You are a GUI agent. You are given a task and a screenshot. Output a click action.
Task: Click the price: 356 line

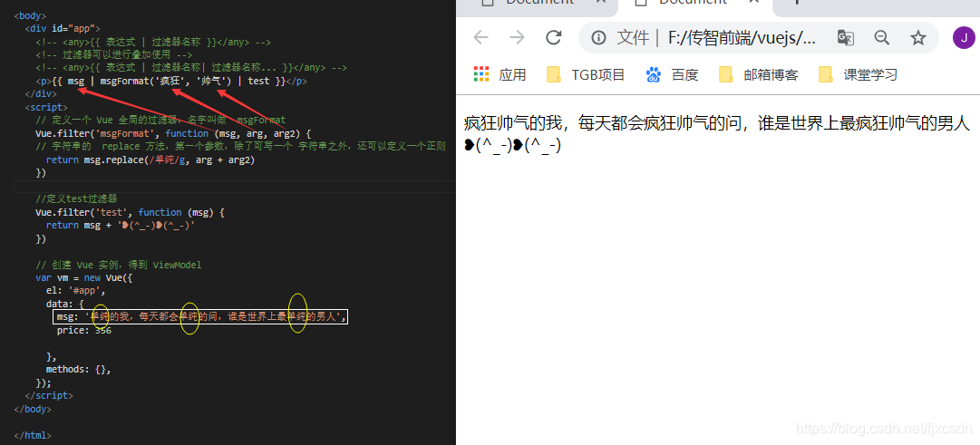(x=83, y=330)
